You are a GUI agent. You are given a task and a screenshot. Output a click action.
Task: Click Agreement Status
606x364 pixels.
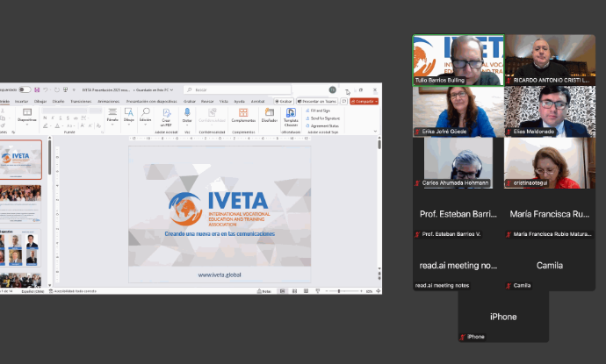click(322, 125)
